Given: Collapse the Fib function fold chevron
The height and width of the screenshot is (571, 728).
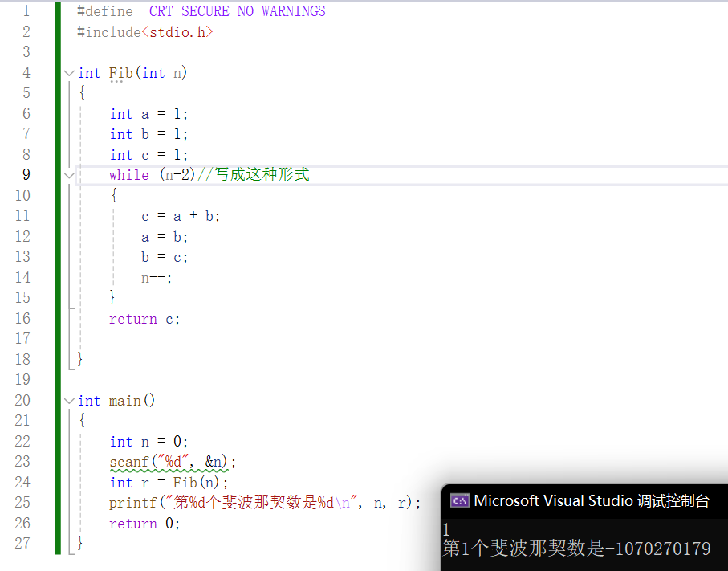Looking at the screenshot, I should click(x=69, y=73).
